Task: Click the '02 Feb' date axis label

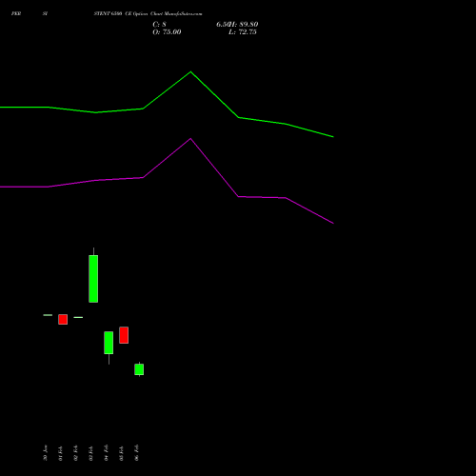Action: 75,453
